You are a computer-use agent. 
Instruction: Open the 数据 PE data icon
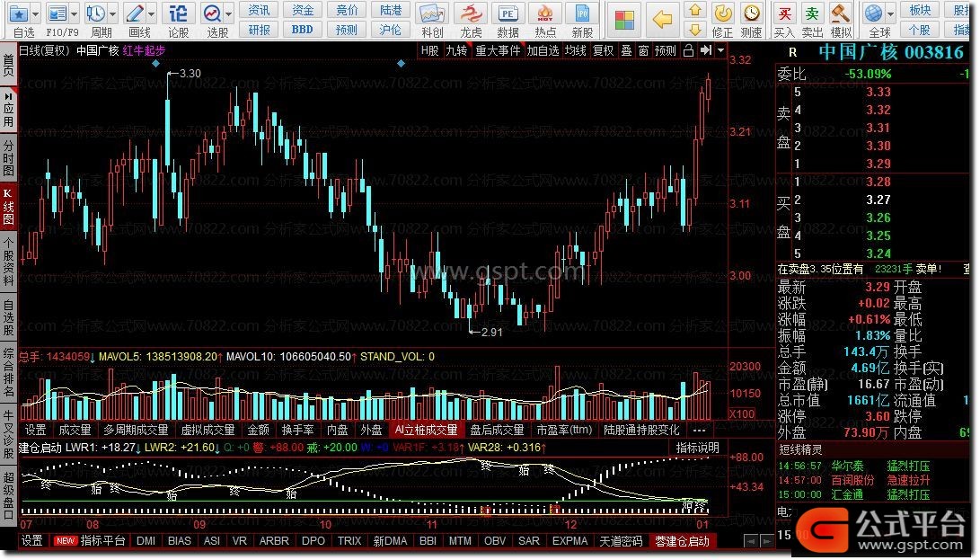(508, 13)
